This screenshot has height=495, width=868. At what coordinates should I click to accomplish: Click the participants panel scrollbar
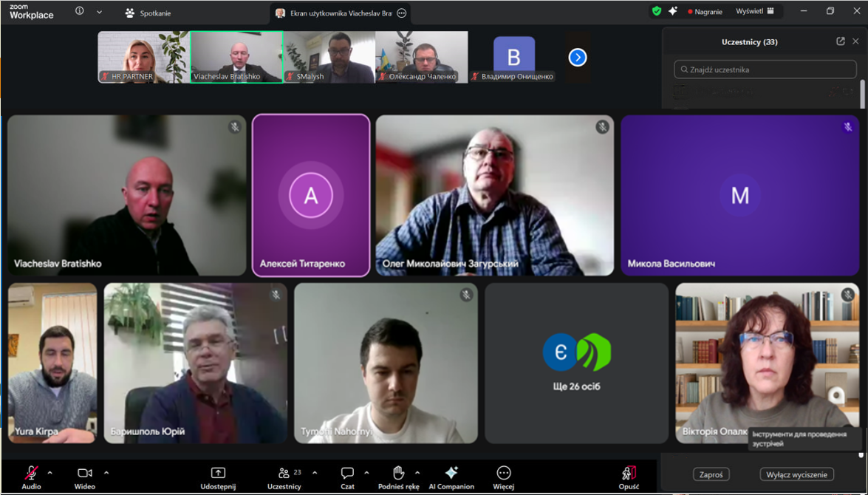861,94
